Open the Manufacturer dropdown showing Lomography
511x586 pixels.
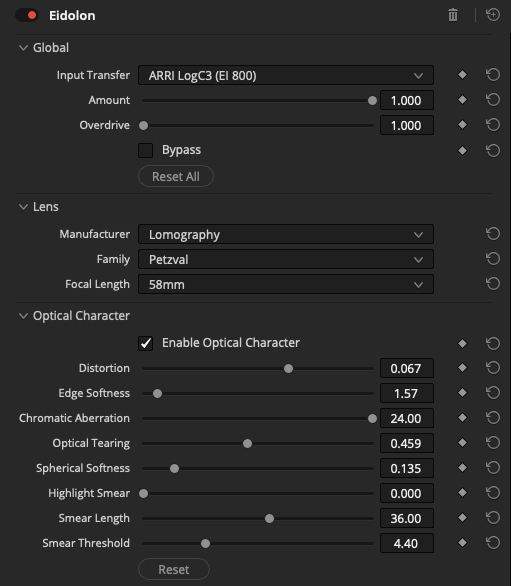[286, 234]
